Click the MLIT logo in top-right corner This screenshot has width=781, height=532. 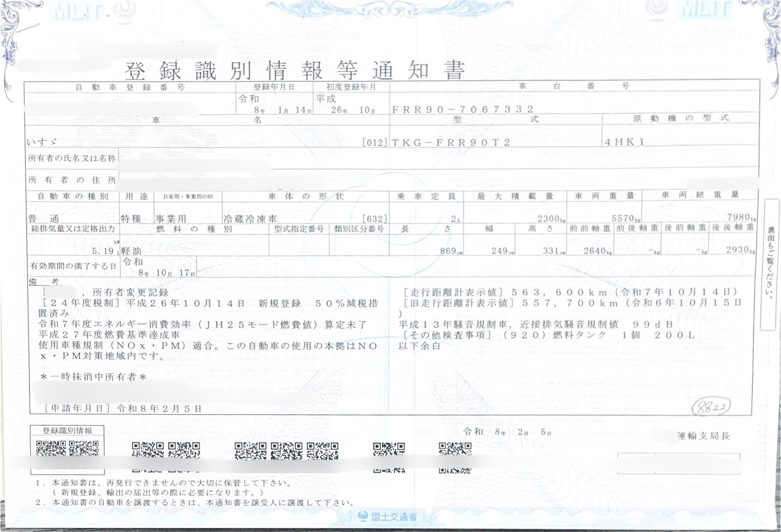(x=705, y=10)
